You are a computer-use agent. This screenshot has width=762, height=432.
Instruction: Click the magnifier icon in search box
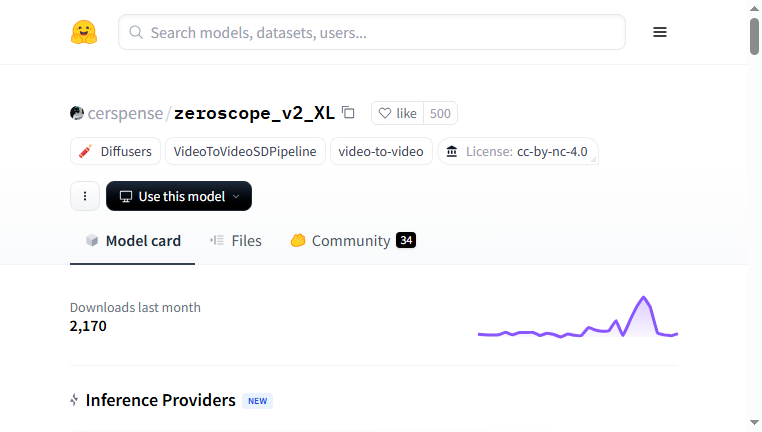136,32
